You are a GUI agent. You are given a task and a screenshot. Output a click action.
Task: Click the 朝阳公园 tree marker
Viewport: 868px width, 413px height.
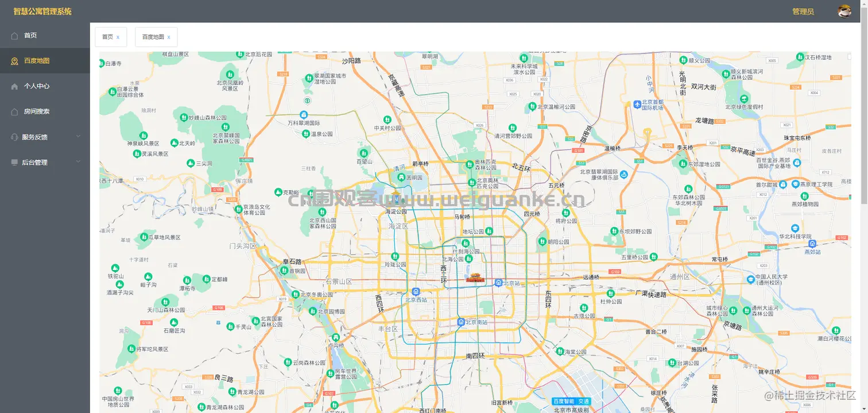[x=541, y=241]
